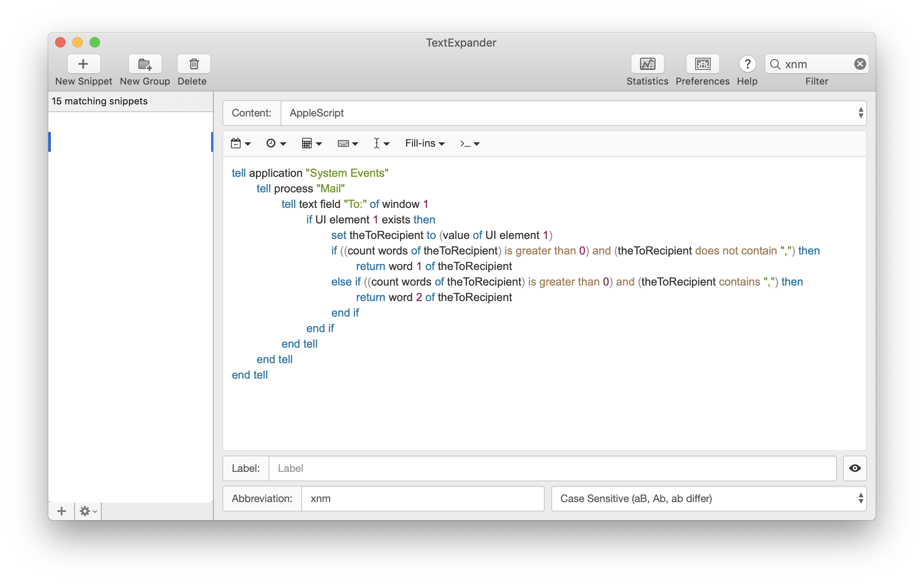
Task: Open the gear action menu below the list
Action: click(x=88, y=511)
